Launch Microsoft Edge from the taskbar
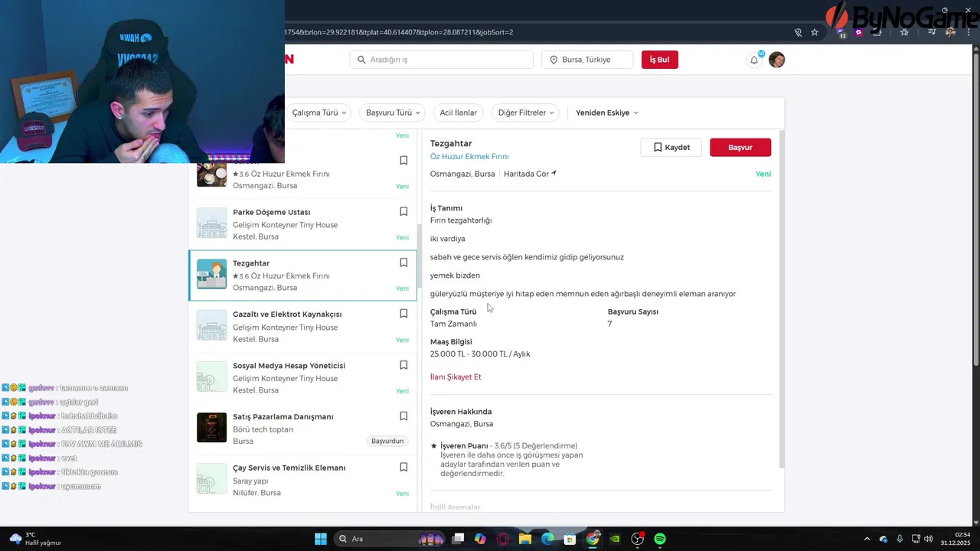 point(547,539)
